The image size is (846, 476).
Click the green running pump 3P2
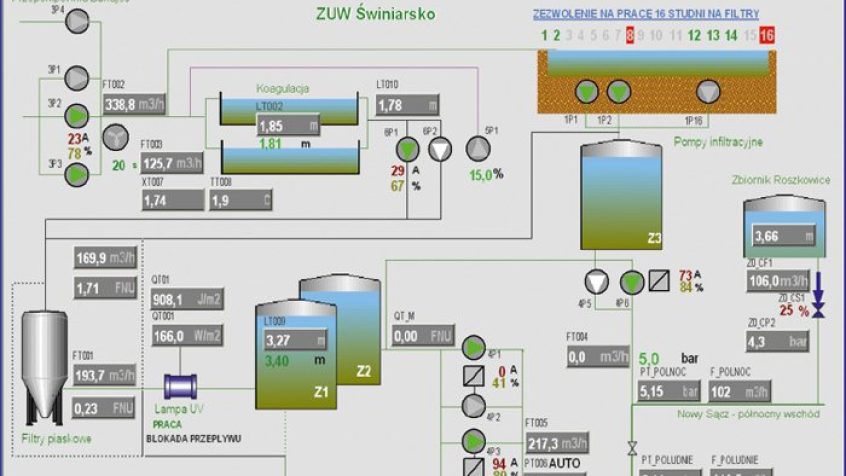tap(77, 116)
